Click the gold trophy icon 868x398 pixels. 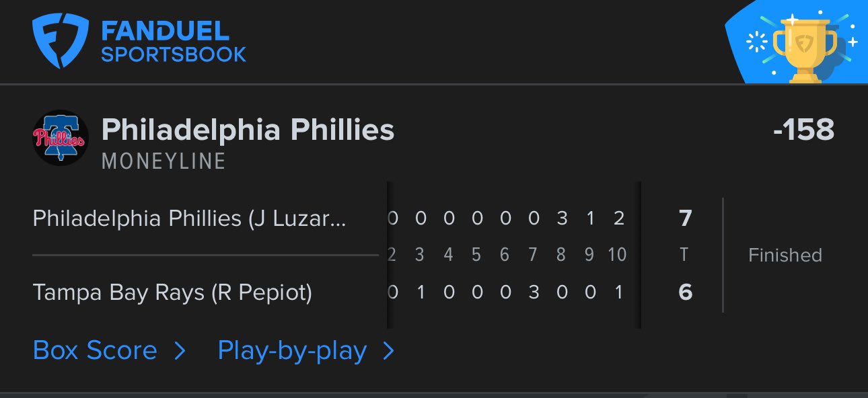coord(805,48)
